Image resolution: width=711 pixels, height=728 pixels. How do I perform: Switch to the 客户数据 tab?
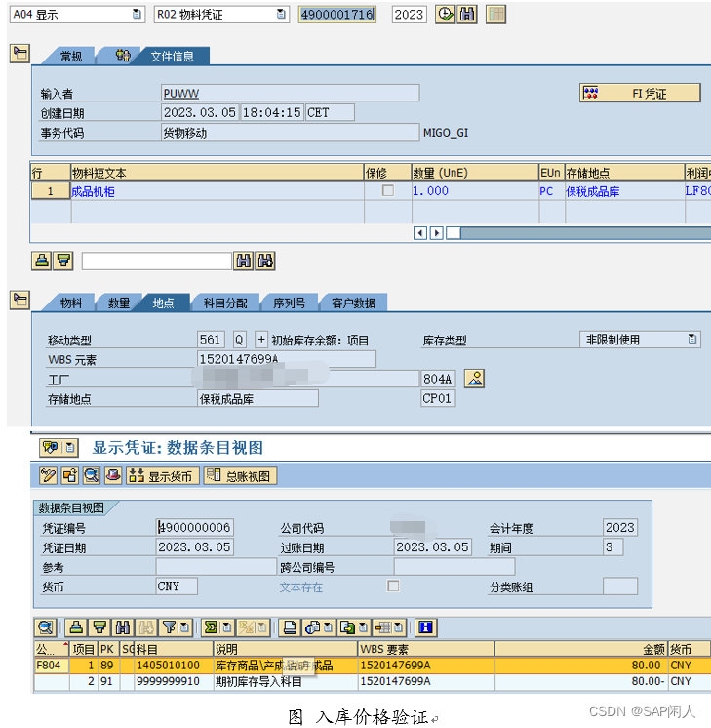[353, 303]
